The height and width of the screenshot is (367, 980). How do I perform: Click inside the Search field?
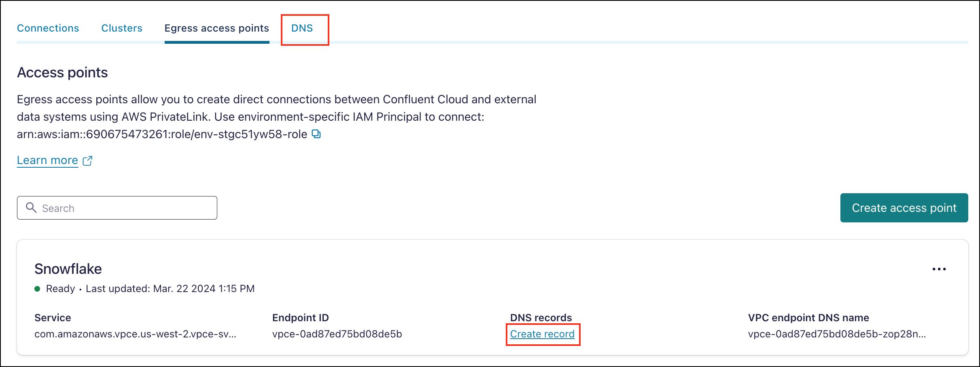pos(117,208)
